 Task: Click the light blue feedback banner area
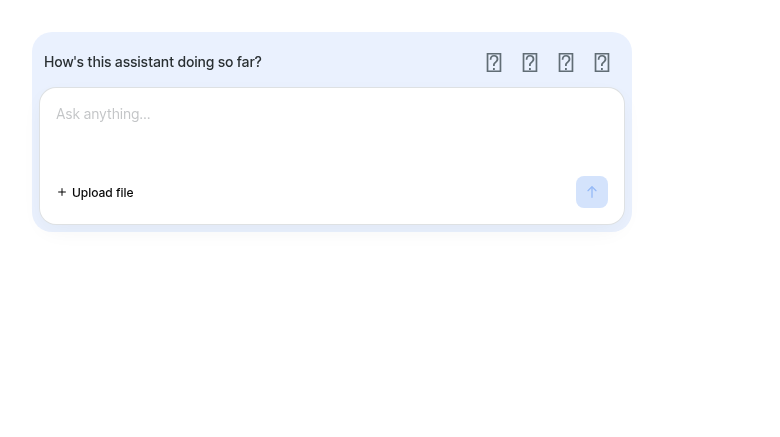point(332,61)
